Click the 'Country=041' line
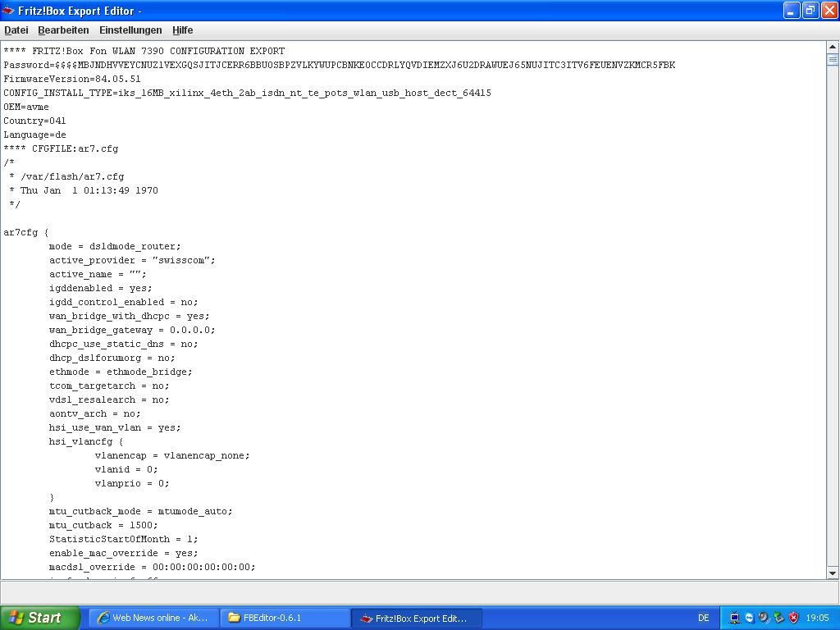The image size is (840, 630). point(34,121)
